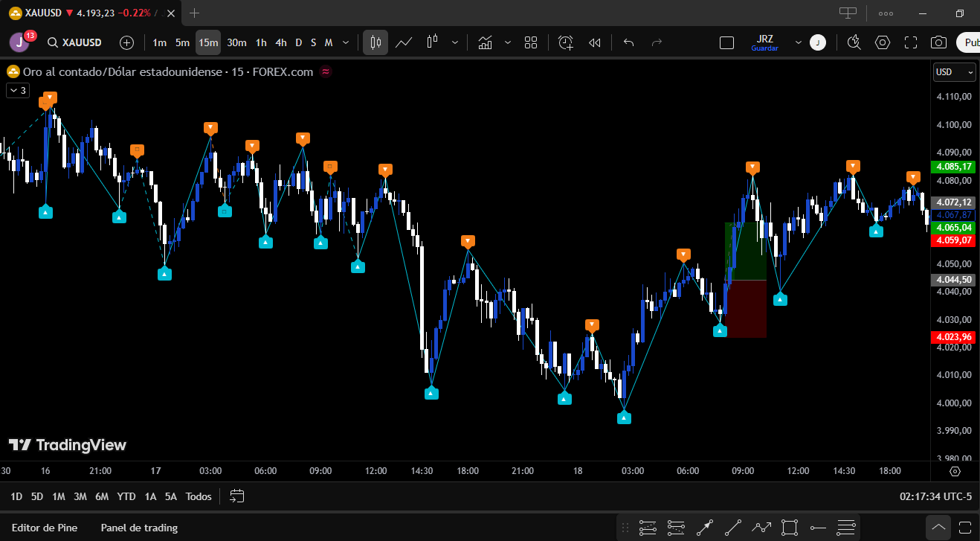This screenshot has width=980, height=541.
Task: Enter fullscreen mode icon
Action: pos(911,42)
